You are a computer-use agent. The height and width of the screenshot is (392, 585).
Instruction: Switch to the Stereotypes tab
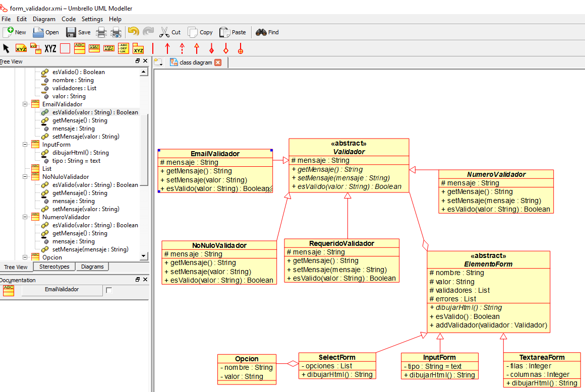tap(54, 267)
